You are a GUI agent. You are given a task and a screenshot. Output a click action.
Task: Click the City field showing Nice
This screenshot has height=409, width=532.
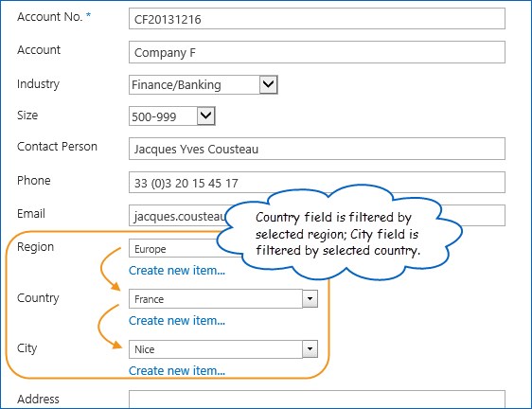[216, 349]
